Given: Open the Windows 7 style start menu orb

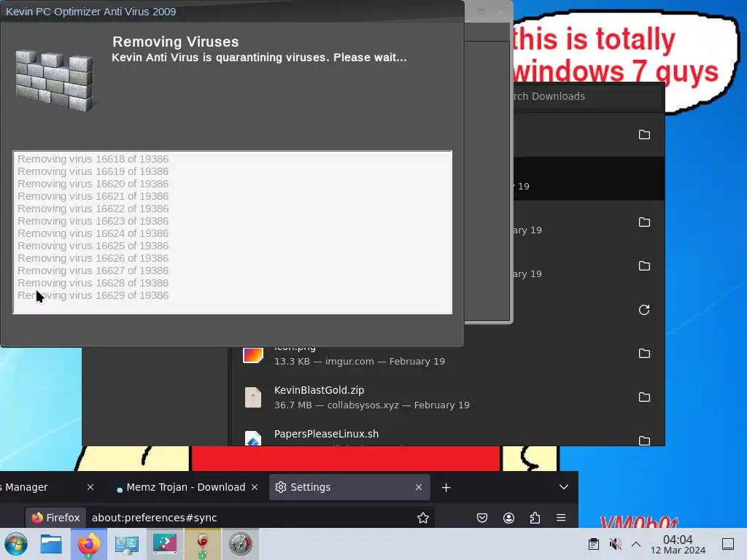Looking at the screenshot, I should click(16, 544).
